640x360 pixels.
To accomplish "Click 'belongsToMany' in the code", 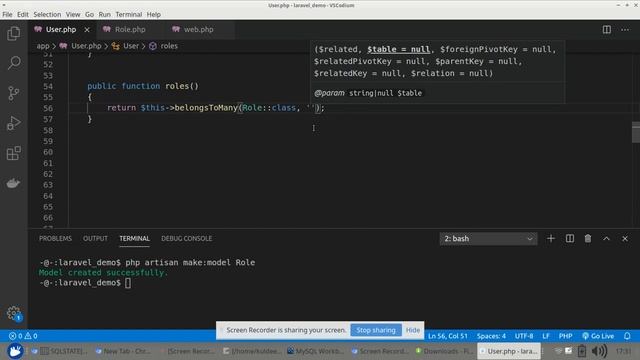I will tap(206, 108).
